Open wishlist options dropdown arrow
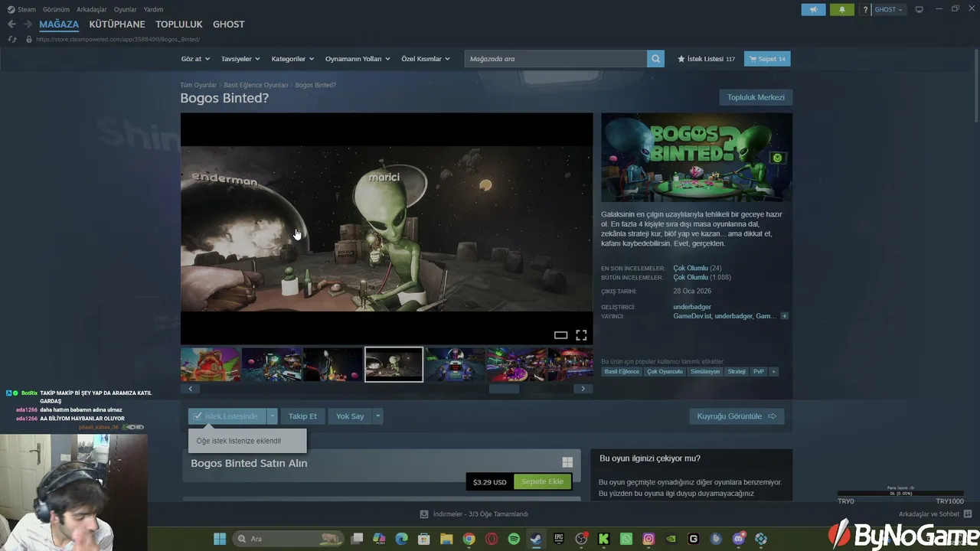Image resolution: width=980 pixels, height=551 pixels. 272,416
